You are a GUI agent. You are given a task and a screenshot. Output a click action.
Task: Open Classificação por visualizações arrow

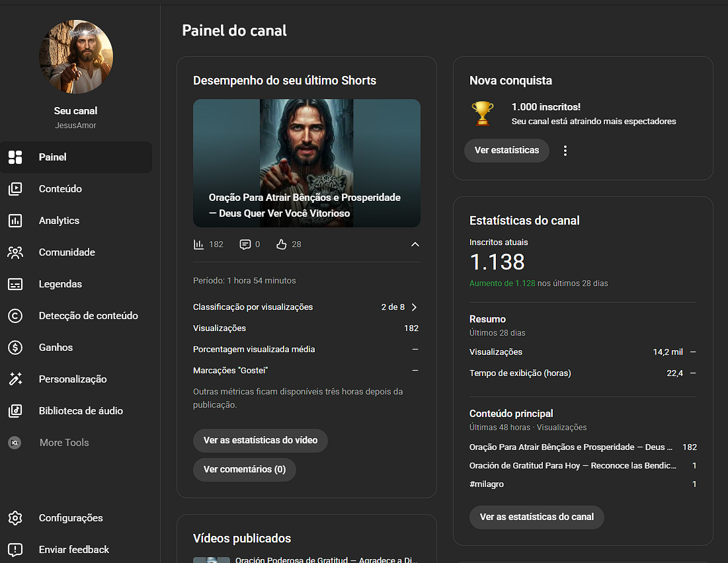pos(414,307)
